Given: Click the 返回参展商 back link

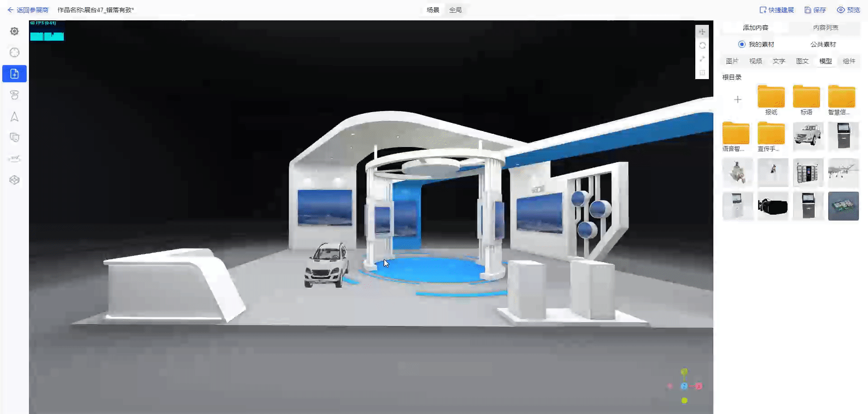Looking at the screenshot, I should [32, 9].
